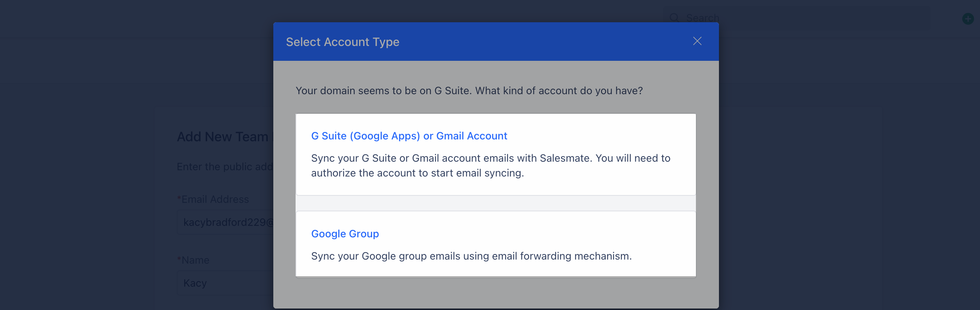
Task: Click the G Suite domain question text
Action: click(469, 90)
